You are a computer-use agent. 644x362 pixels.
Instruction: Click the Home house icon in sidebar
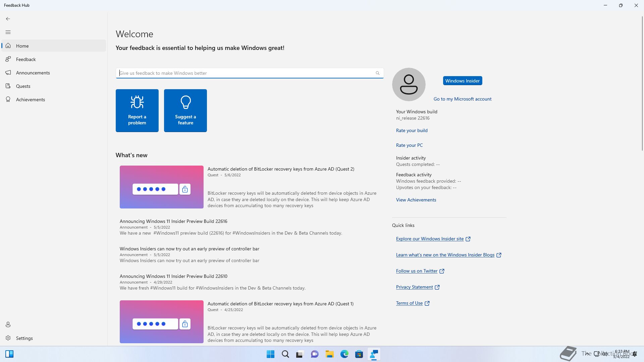[8, 46]
